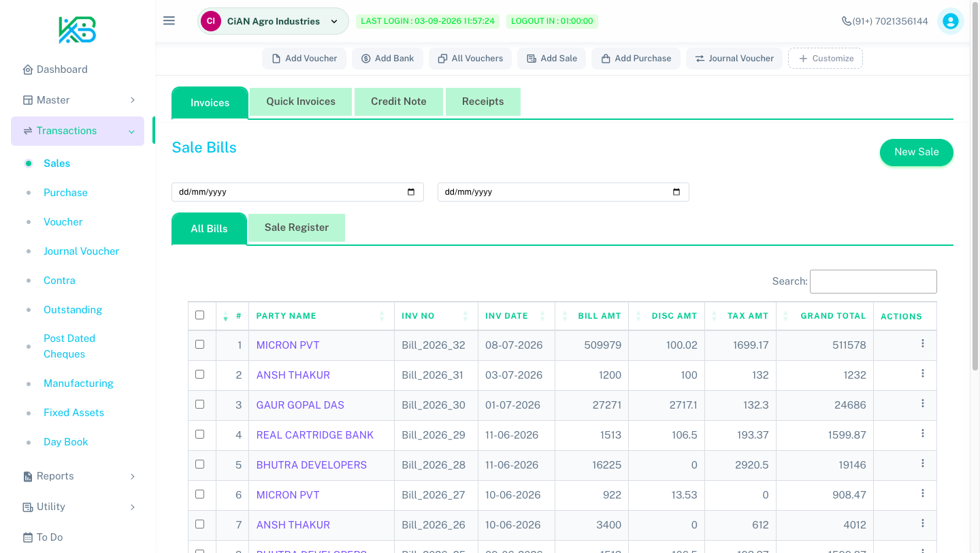Expand the Utility sidebar menu
This screenshot has width=980, height=553.
tap(78, 507)
